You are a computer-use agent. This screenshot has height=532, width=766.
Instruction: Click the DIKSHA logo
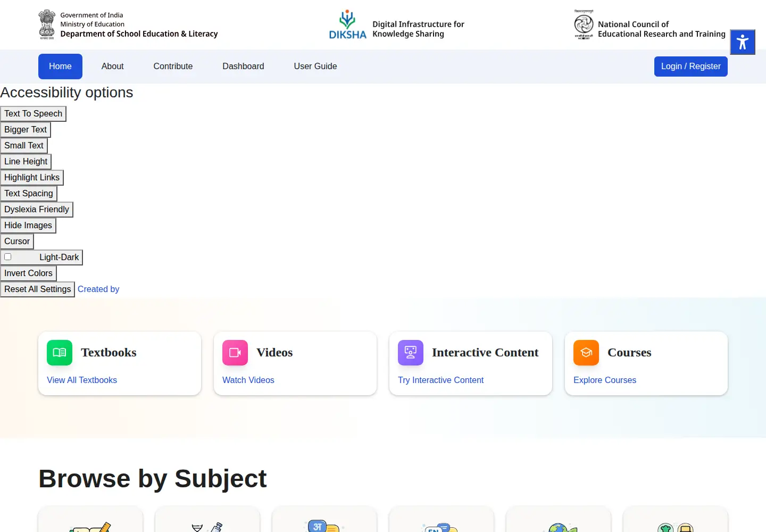point(347,24)
